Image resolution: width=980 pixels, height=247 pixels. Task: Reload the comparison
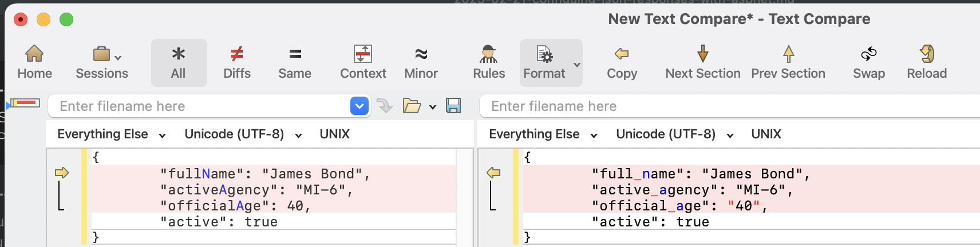pos(927,62)
